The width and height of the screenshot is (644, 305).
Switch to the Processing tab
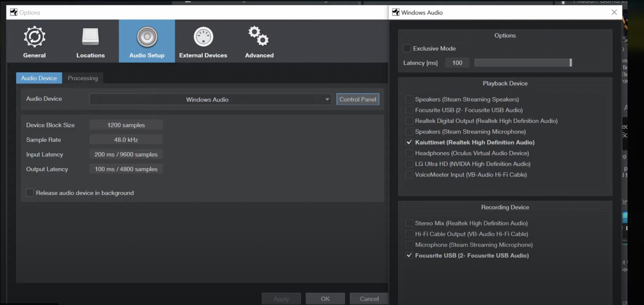point(83,78)
